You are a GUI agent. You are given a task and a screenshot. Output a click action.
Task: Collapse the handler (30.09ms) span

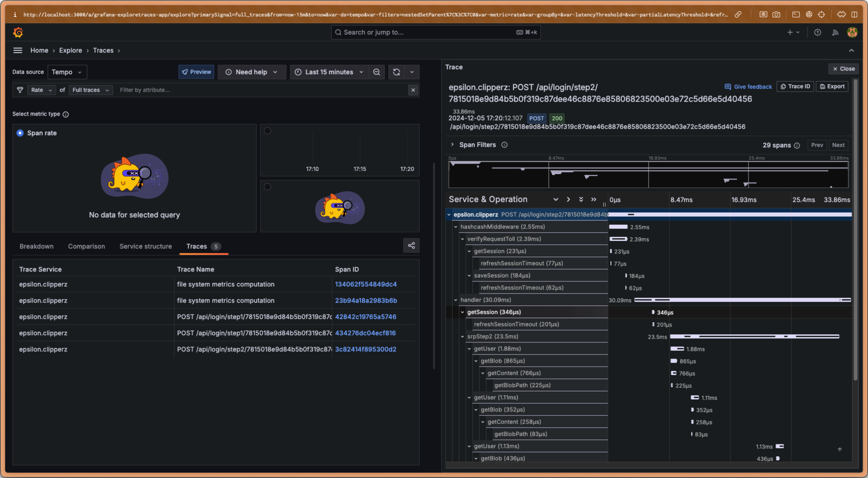[456, 300]
